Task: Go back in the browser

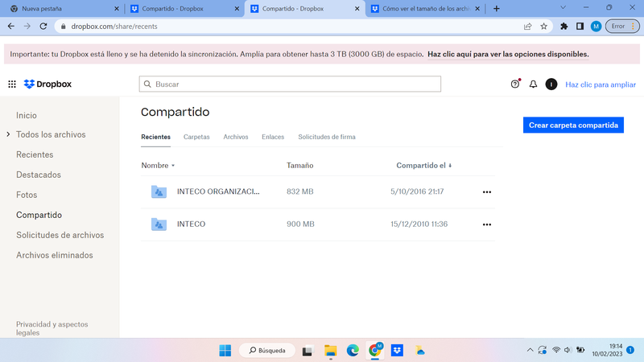Action: tap(11, 27)
